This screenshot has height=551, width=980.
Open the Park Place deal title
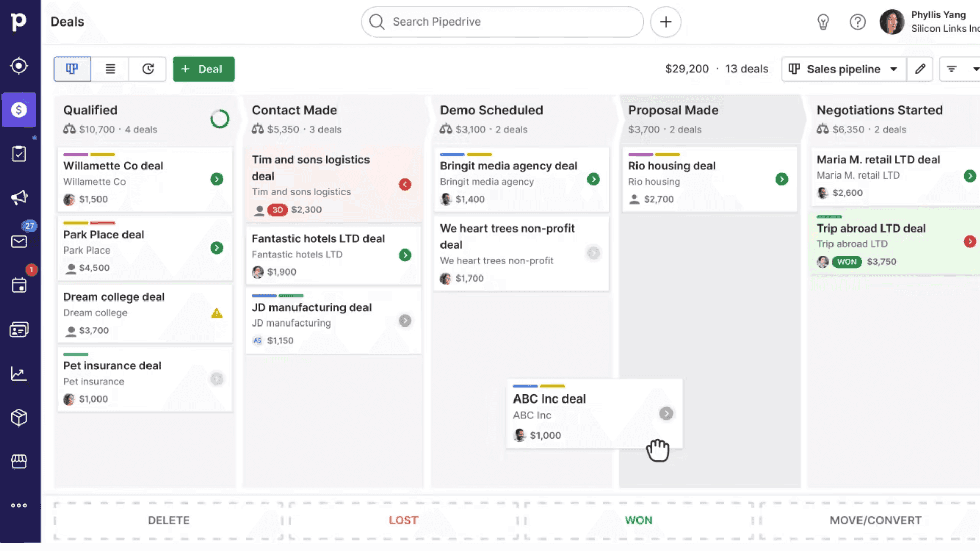[104, 235]
